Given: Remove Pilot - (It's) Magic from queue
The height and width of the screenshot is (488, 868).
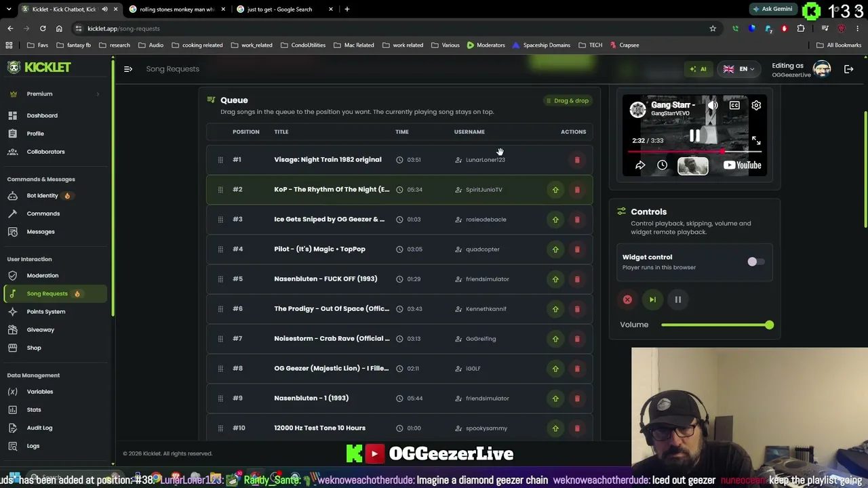Looking at the screenshot, I should [577, 249].
